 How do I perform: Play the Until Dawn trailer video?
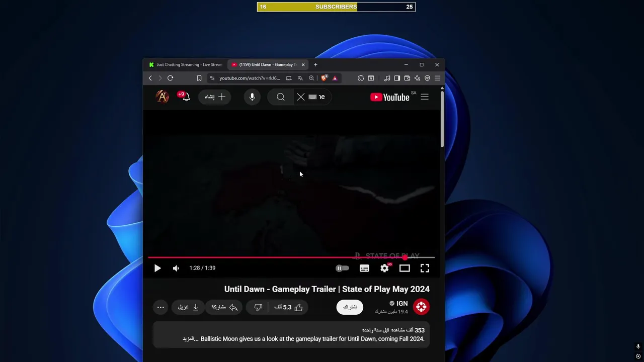pos(157,268)
